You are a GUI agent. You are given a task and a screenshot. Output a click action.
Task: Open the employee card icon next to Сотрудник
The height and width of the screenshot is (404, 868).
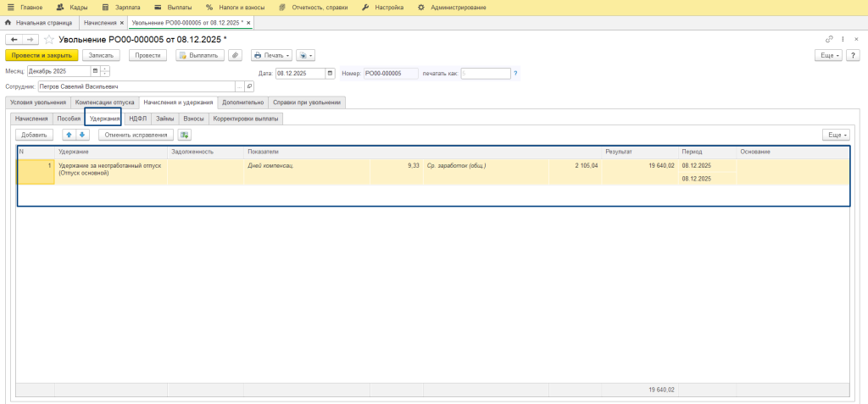249,86
